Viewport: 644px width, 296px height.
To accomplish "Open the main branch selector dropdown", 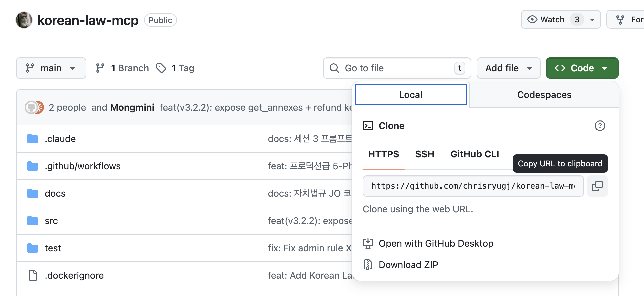I will (51, 68).
